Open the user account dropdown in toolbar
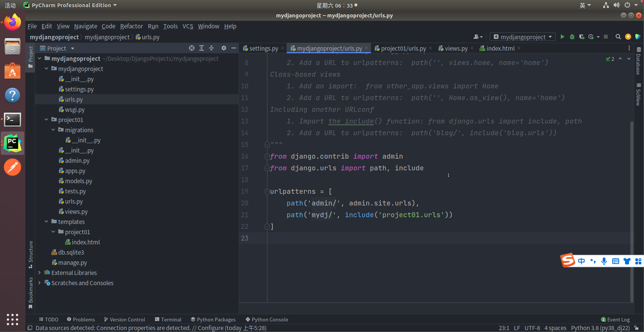Screen dimensions: 644x332 pyautogui.click(x=478, y=37)
